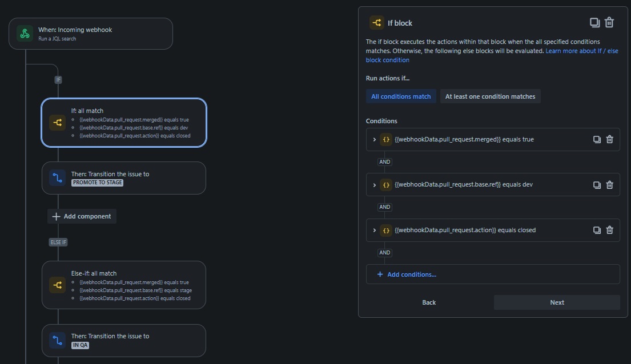This screenshot has width=631, height=364.
Task: Delete the pull_request.merged equals true condition
Action: 610,139
